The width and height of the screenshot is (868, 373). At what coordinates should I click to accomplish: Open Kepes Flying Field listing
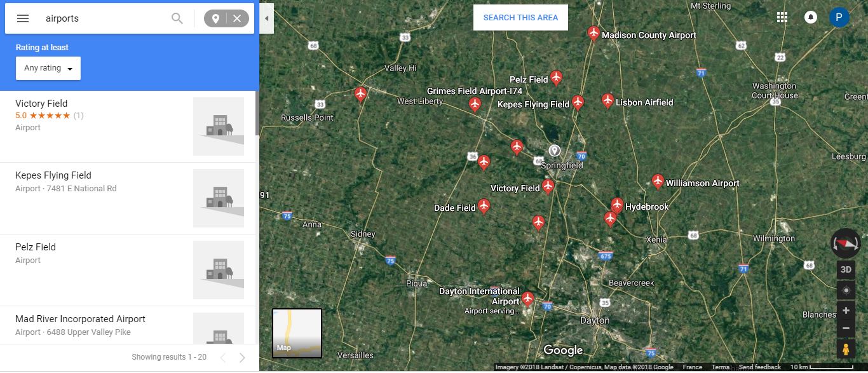[x=128, y=198]
